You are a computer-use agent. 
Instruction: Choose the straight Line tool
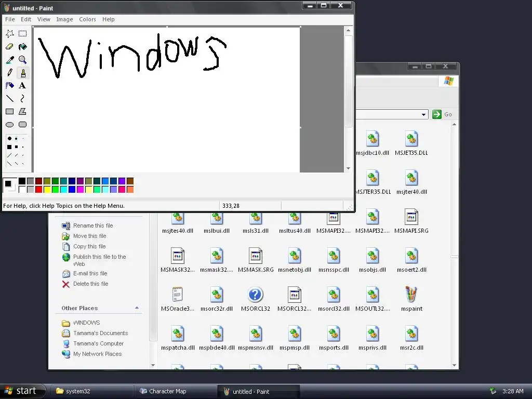point(10,98)
